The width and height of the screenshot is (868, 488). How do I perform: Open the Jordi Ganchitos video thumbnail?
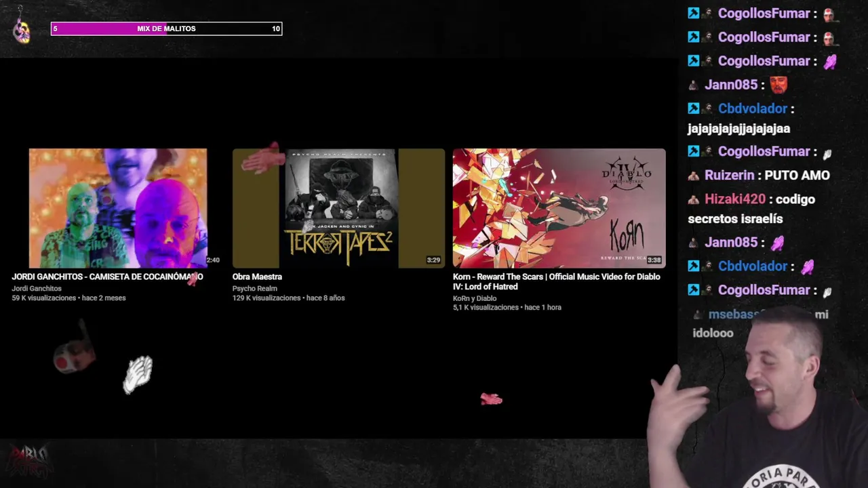[x=118, y=208]
